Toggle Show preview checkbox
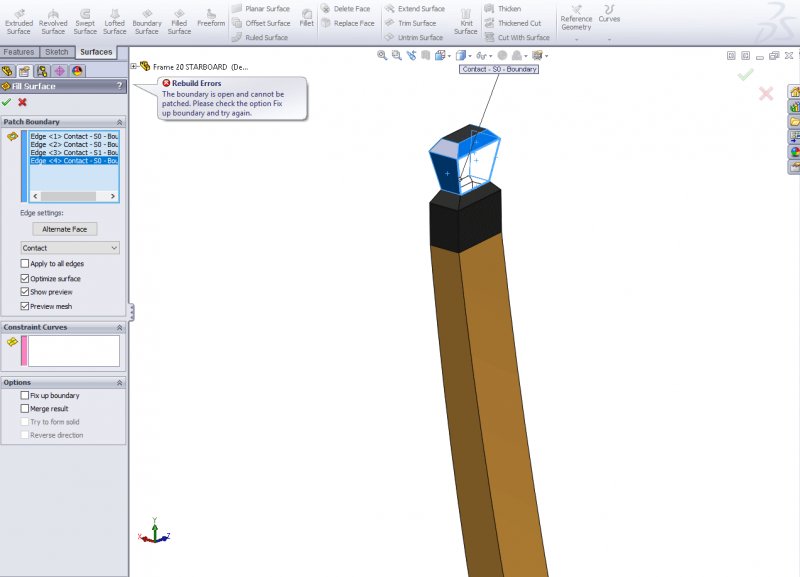This screenshot has height=577, width=800. point(24,292)
